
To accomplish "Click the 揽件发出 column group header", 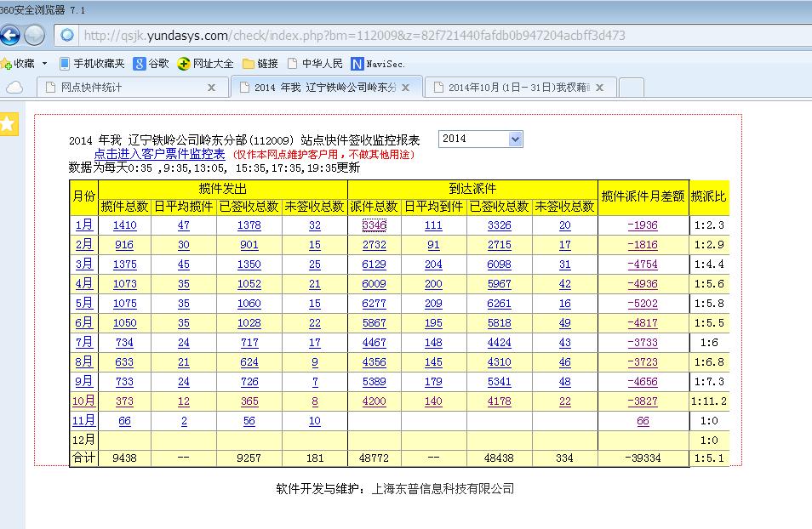I will (223, 189).
